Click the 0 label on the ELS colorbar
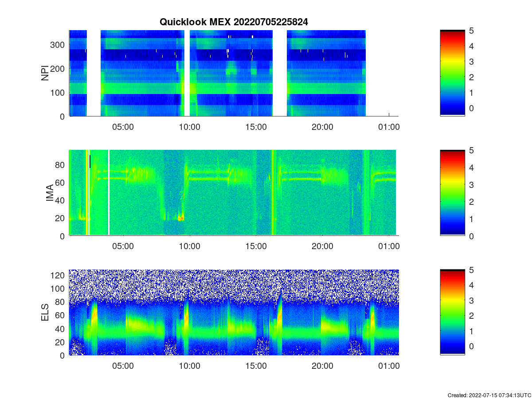 coord(472,347)
